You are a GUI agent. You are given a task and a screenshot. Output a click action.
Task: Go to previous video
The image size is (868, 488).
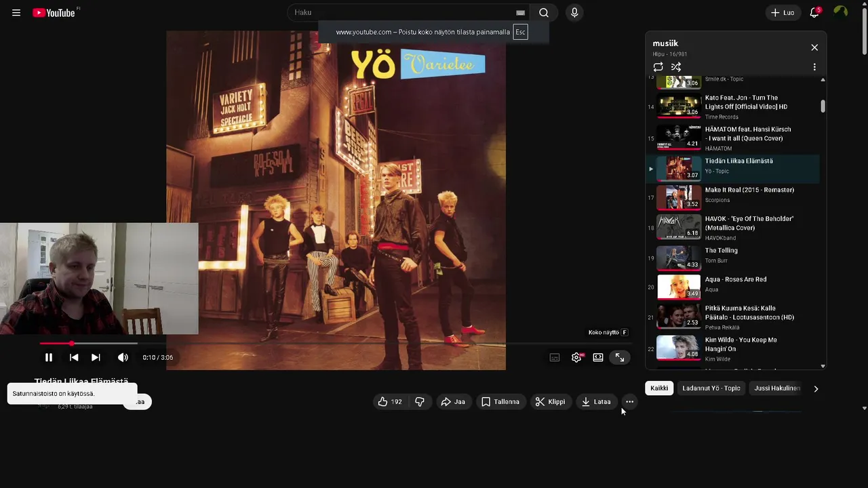(74, 357)
